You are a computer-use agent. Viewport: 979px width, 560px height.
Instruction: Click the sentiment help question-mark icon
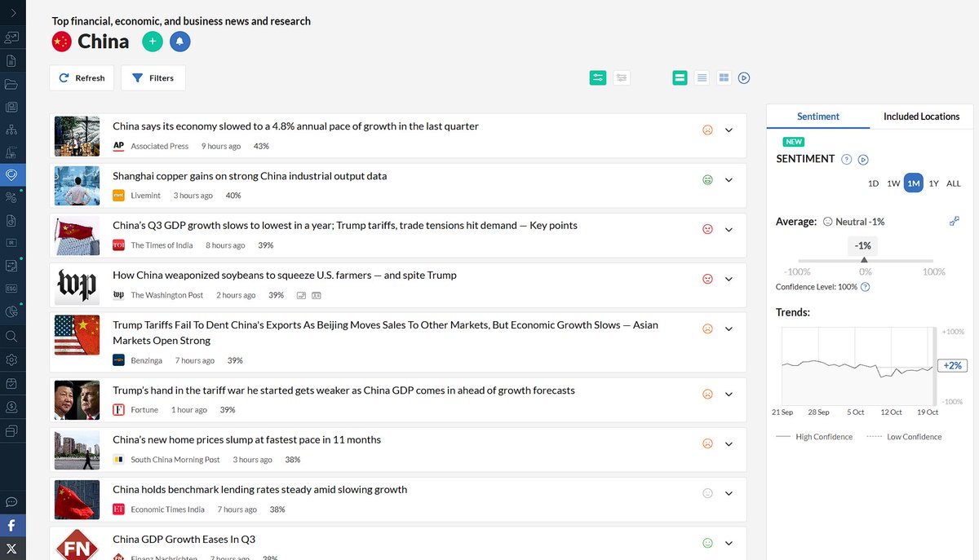pos(847,160)
